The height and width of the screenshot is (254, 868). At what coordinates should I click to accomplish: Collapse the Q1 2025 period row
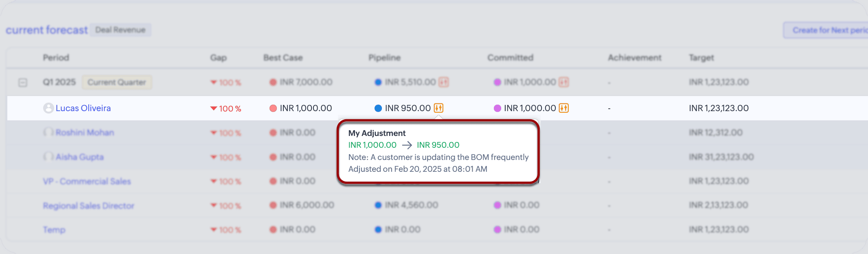point(23,83)
